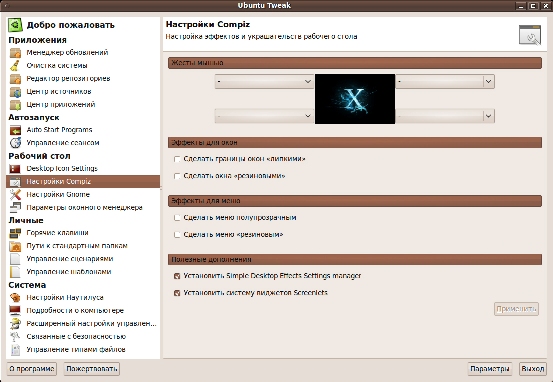The height and width of the screenshot is (382, 553).
Task: Open Управление типами файлов entry
Action: (76, 350)
